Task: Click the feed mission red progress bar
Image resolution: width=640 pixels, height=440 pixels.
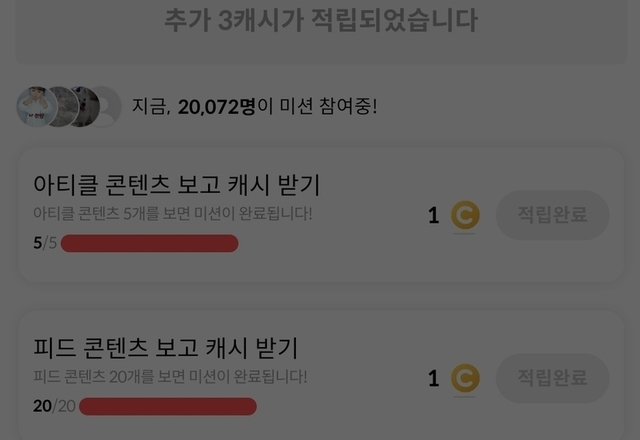Action: [168, 406]
